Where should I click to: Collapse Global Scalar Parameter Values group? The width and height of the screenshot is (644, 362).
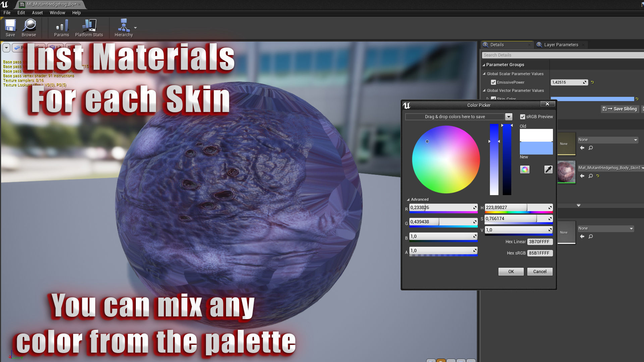click(484, 74)
